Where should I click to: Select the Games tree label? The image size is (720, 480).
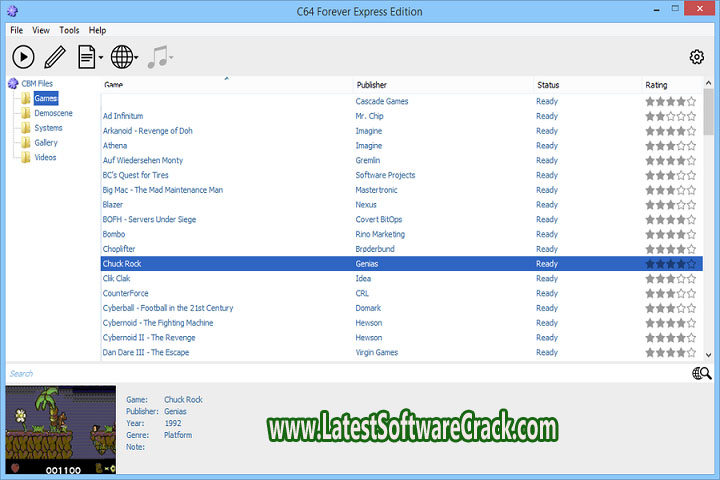pyautogui.click(x=46, y=98)
